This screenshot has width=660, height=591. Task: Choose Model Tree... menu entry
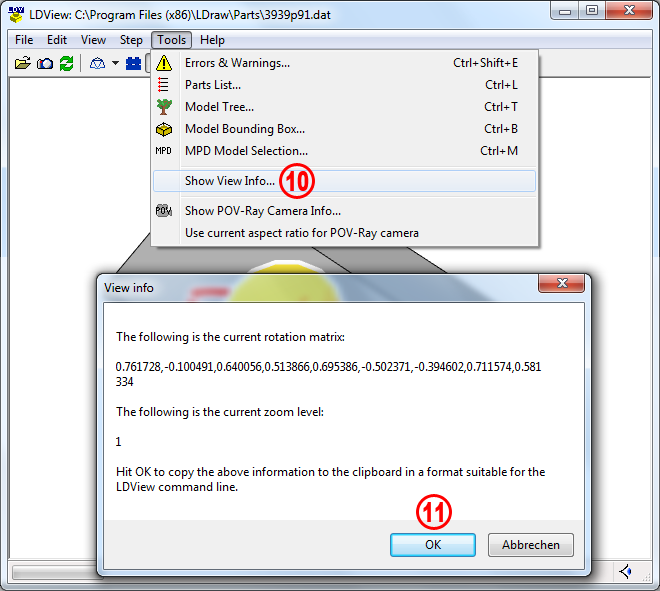(x=344, y=107)
